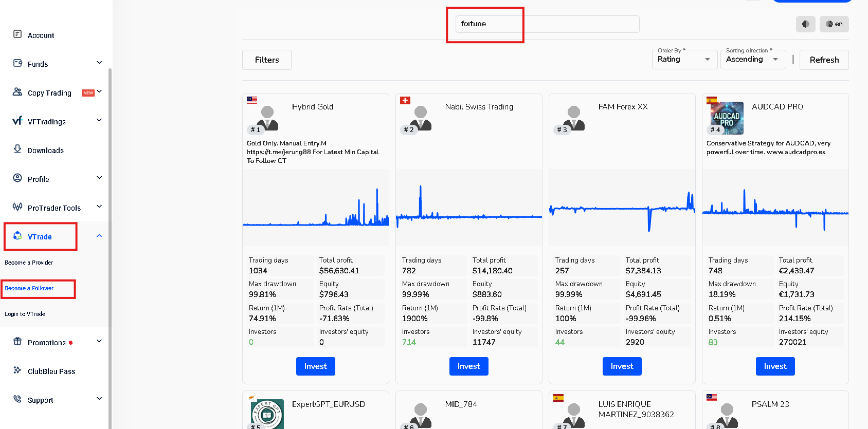868x429 pixels.
Task: Click Invest on Hybrid Gold card
Action: (315, 366)
